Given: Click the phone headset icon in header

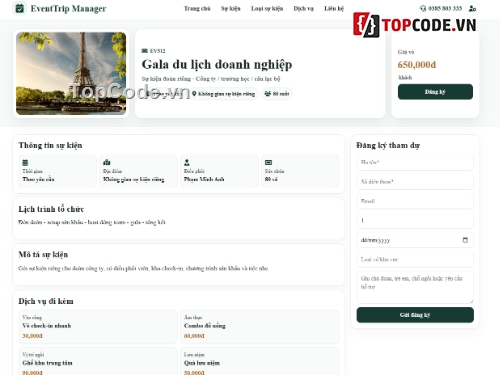Looking at the screenshot, I should pos(423,8).
